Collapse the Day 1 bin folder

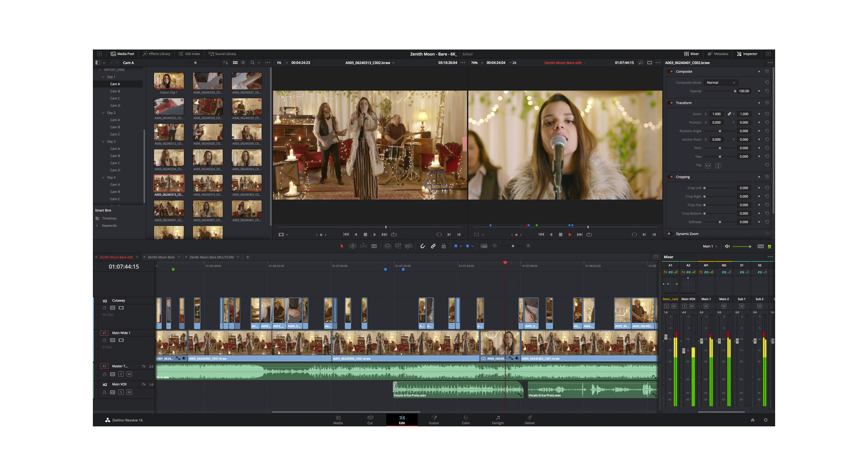coord(103,77)
